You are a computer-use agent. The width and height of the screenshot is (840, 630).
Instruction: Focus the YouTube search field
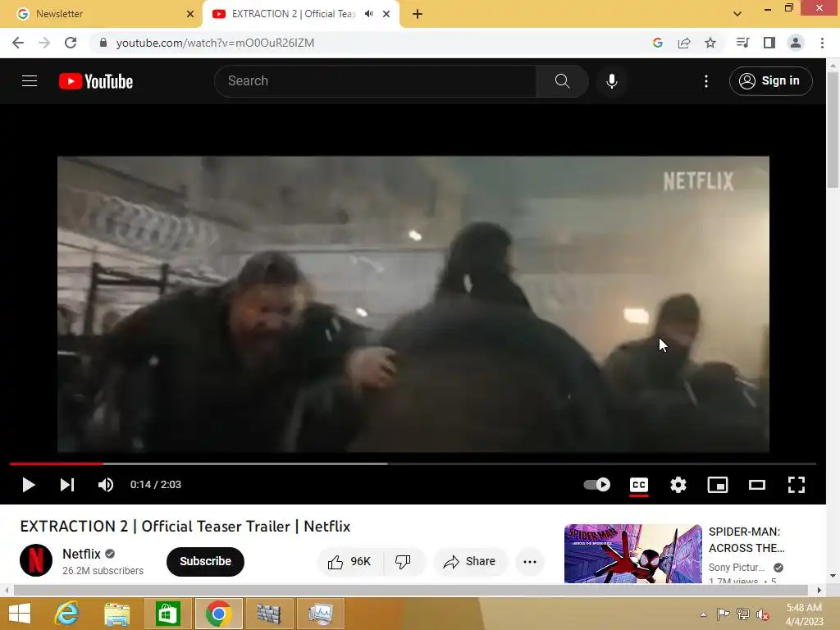click(x=376, y=81)
